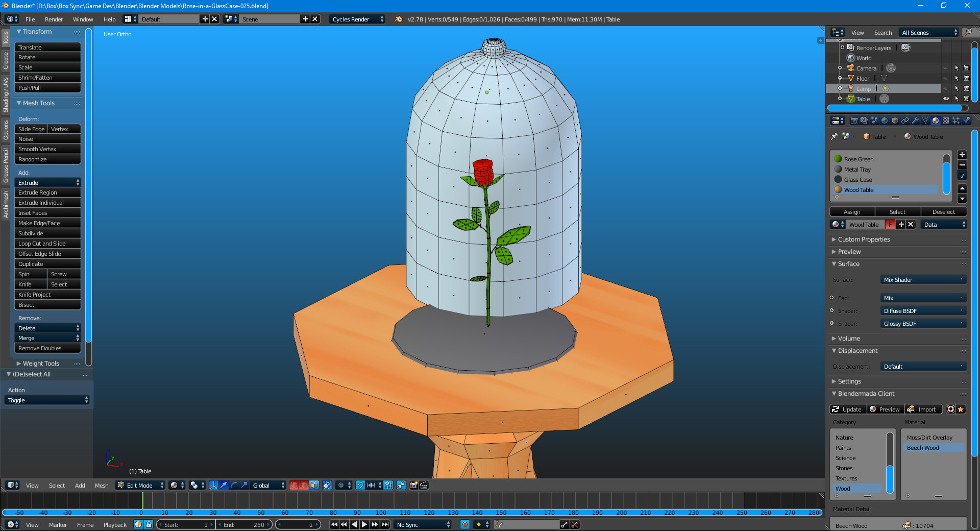Select Beech Wood in the Material list

pyautogui.click(x=923, y=448)
